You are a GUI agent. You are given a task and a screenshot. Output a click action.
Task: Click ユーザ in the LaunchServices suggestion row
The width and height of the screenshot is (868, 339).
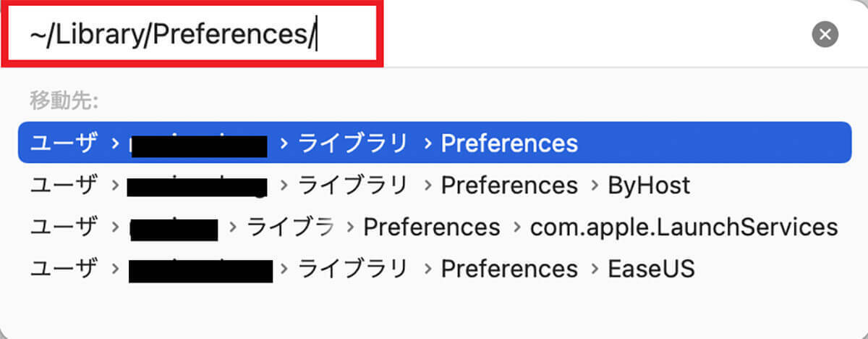point(63,227)
